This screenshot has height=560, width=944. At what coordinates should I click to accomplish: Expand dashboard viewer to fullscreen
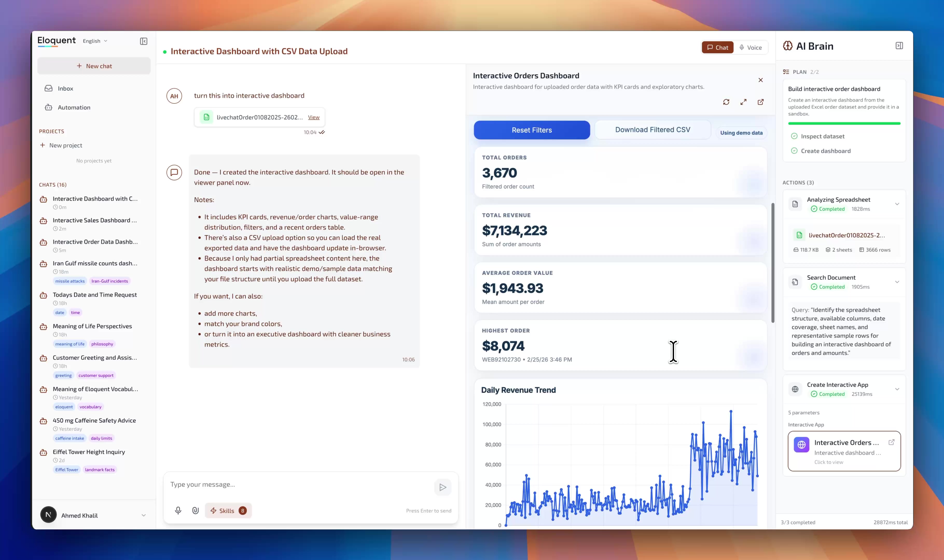pos(743,102)
